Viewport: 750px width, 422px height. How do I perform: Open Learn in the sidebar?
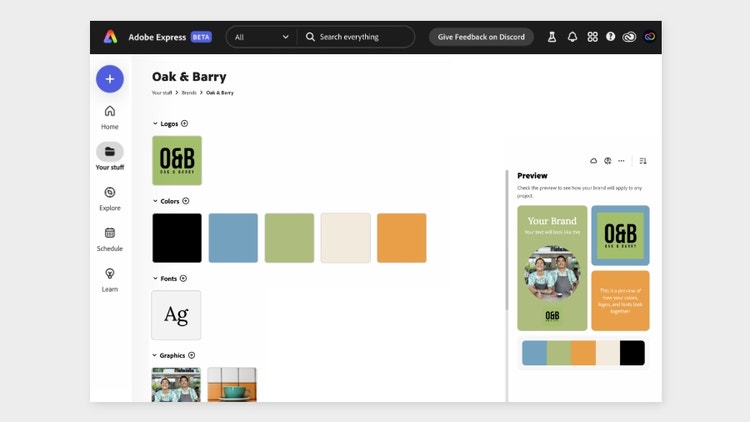(x=110, y=280)
